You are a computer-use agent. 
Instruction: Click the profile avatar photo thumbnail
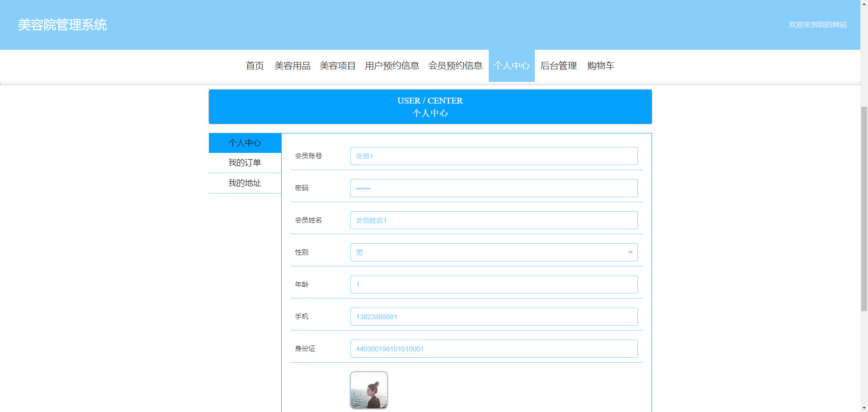point(369,390)
